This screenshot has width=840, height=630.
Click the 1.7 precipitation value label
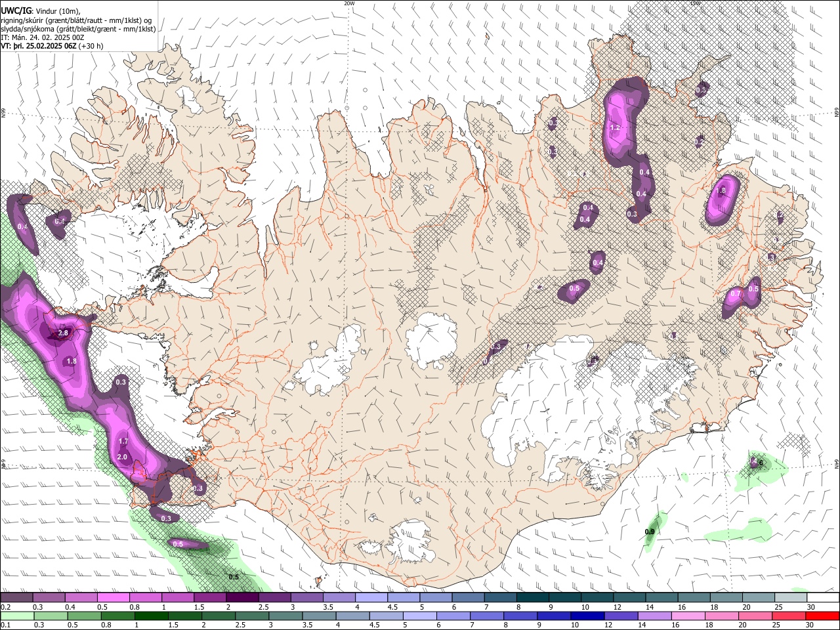click(123, 442)
